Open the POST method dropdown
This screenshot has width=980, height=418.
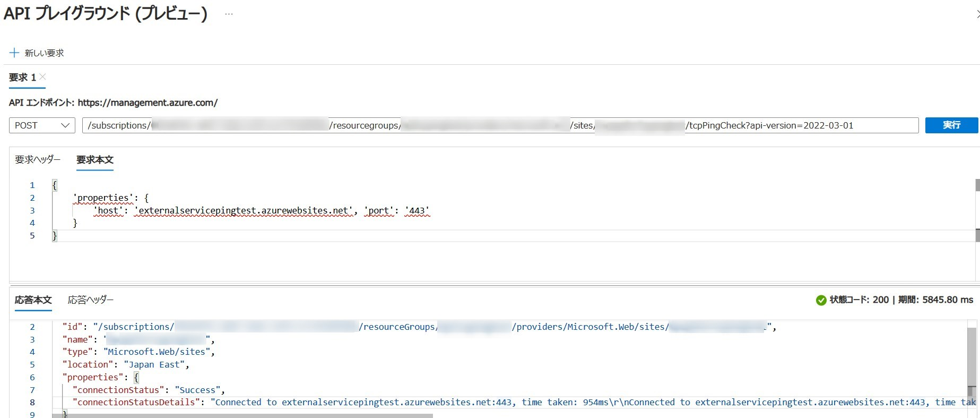pos(42,125)
